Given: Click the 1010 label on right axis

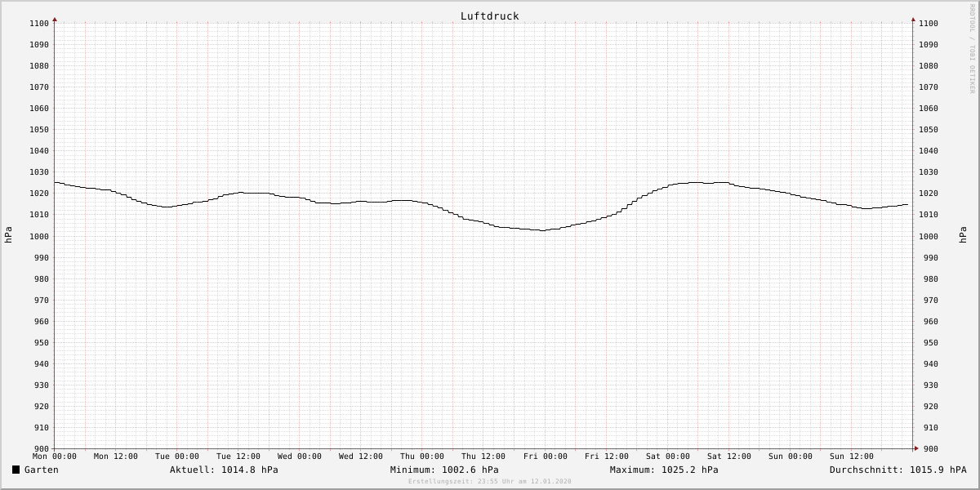Looking at the screenshot, I should [929, 215].
